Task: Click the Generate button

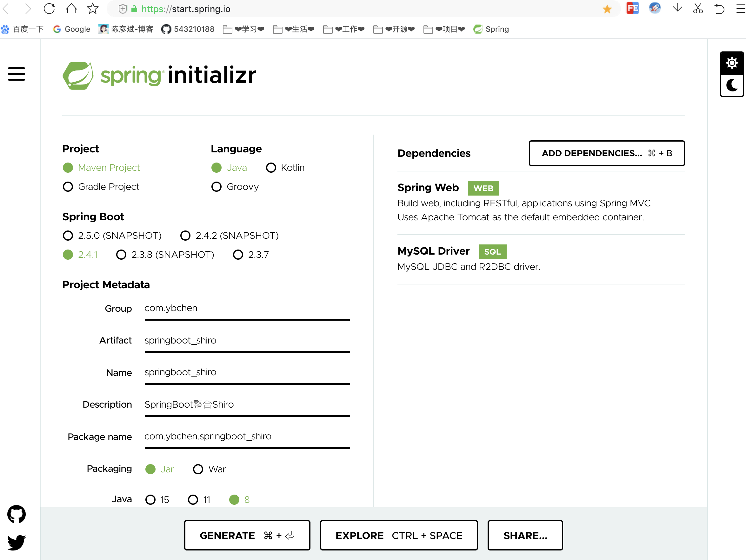Action: [247, 535]
